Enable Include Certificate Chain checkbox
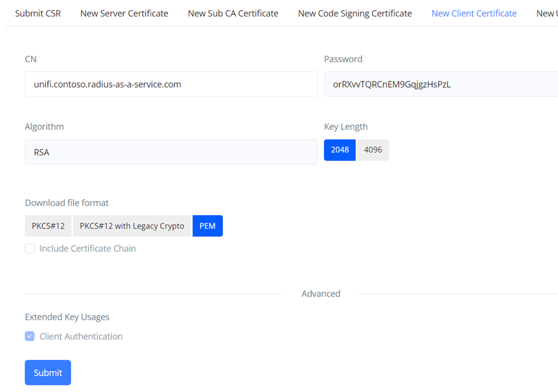 [30, 248]
